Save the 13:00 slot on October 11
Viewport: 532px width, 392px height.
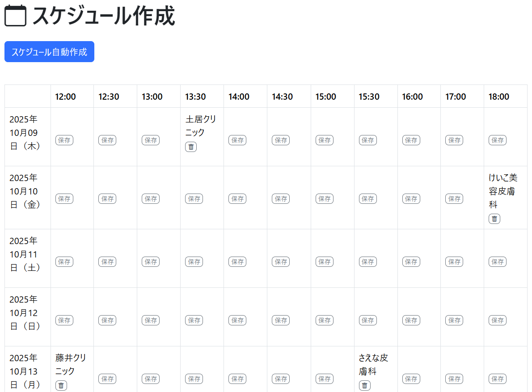151,261
